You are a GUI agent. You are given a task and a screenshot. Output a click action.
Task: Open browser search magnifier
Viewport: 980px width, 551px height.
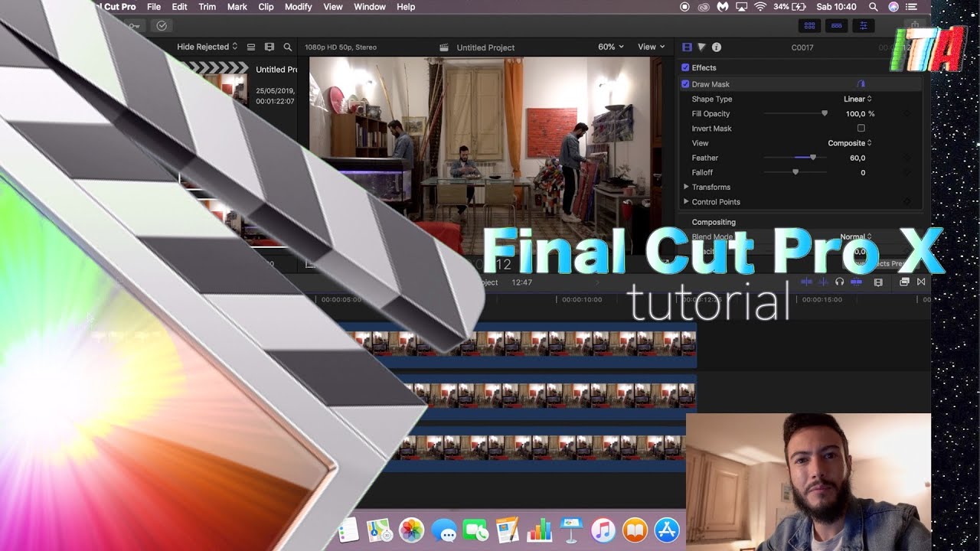(x=288, y=47)
